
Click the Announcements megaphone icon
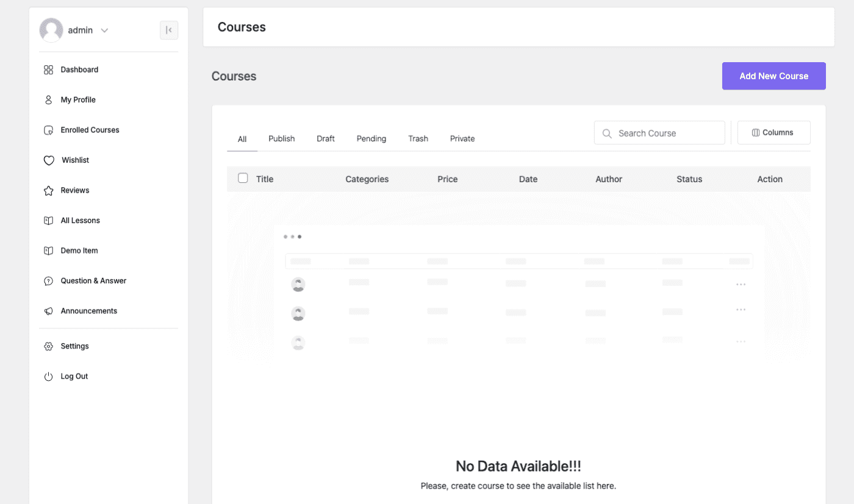click(49, 311)
